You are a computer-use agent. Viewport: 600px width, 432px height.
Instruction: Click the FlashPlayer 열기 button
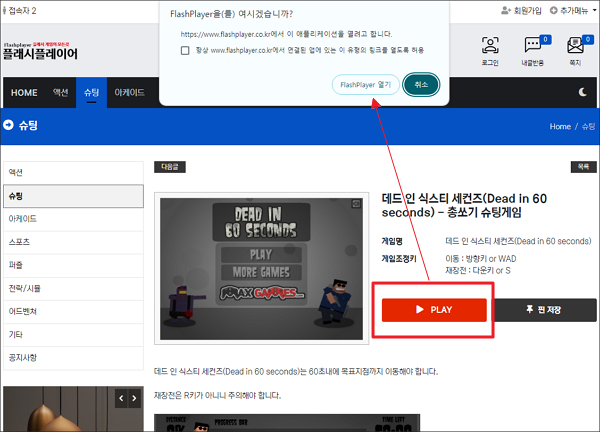(x=365, y=85)
